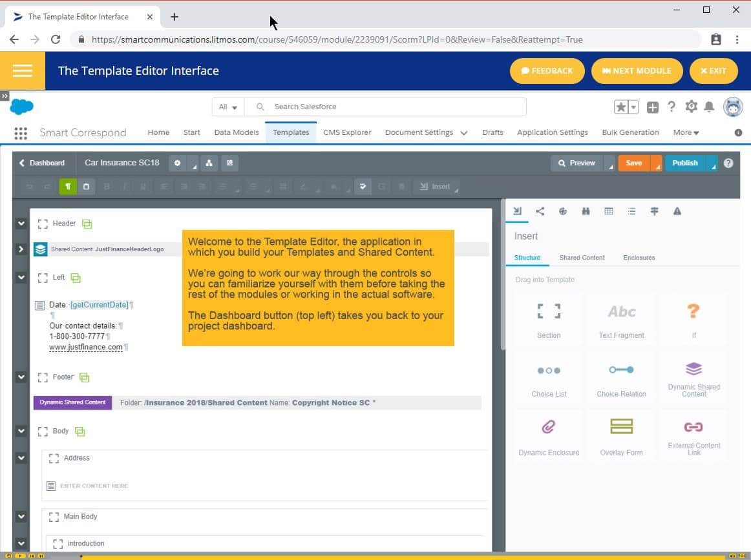The image size is (751, 560).
Task: Collapse the Left section chevron
Action: pyautogui.click(x=21, y=277)
